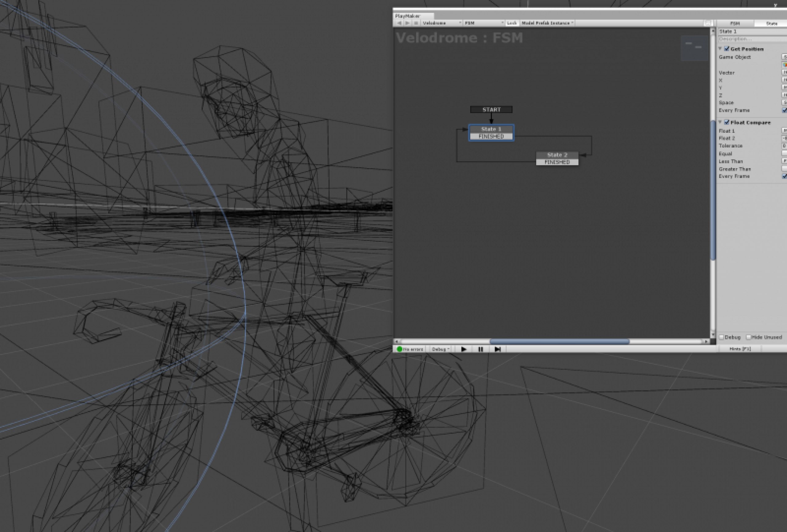Select State 1's FINISHED transition
The width and height of the screenshot is (787, 532).
click(491, 136)
